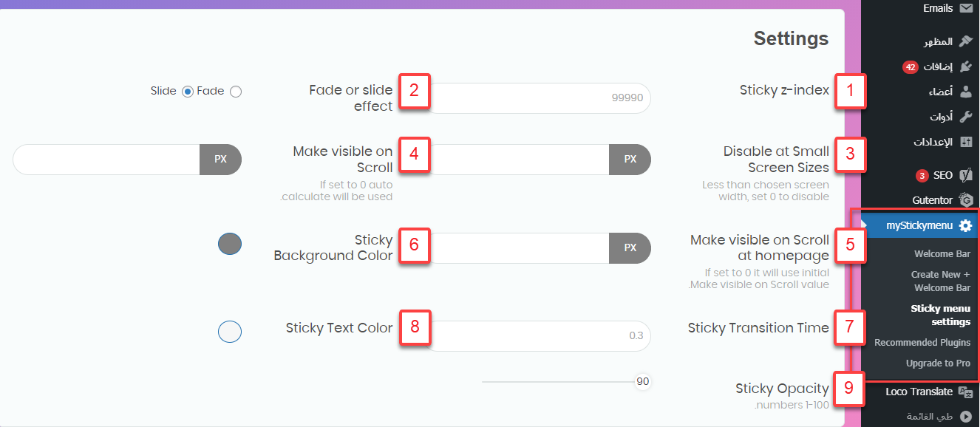
Task: Click the Sticky Background Color swatch
Action: click(x=230, y=244)
